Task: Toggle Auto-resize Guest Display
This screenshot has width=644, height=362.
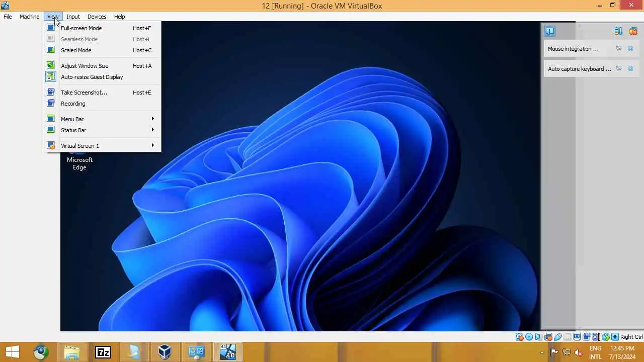Action: click(103, 77)
